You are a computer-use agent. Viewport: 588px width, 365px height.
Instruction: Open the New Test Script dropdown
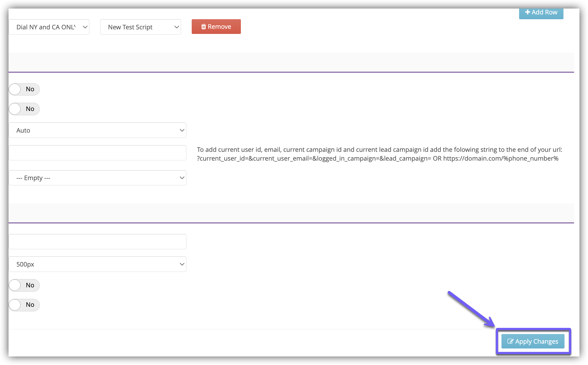click(140, 27)
